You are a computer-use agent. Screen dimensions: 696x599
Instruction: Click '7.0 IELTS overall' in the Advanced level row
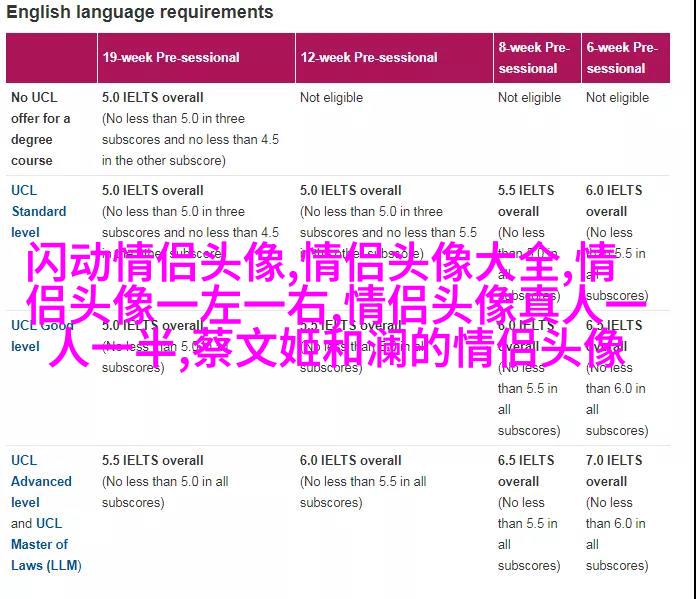pos(614,471)
